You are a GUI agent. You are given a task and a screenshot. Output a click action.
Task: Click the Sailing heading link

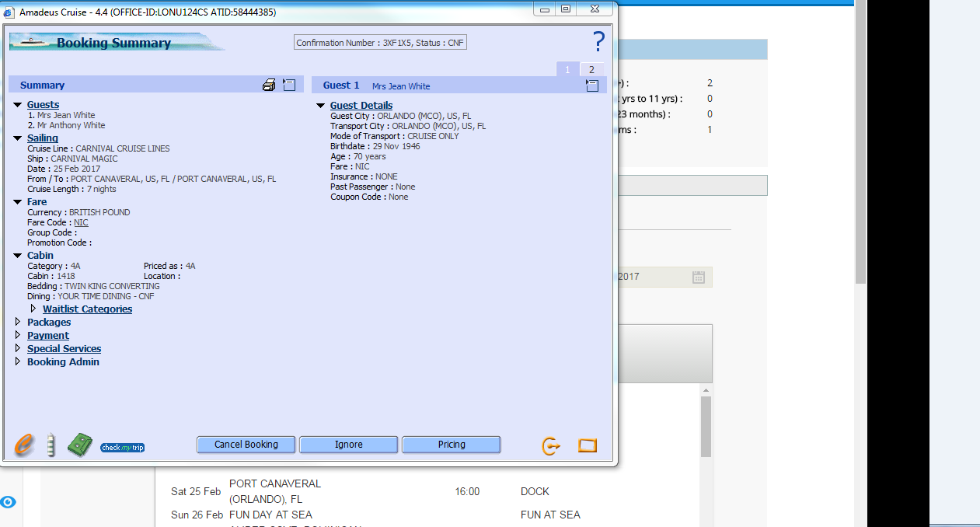[43, 138]
